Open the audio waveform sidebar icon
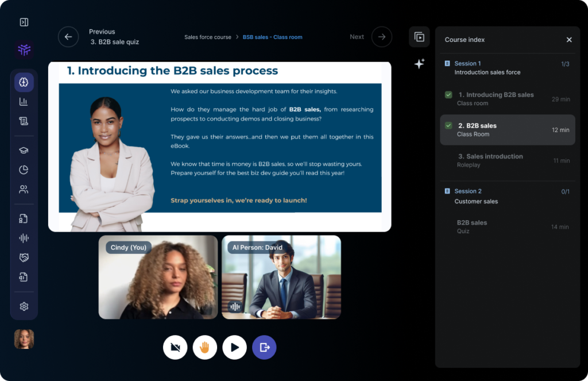This screenshot has width=588, height=381. [x=24, y=238]
